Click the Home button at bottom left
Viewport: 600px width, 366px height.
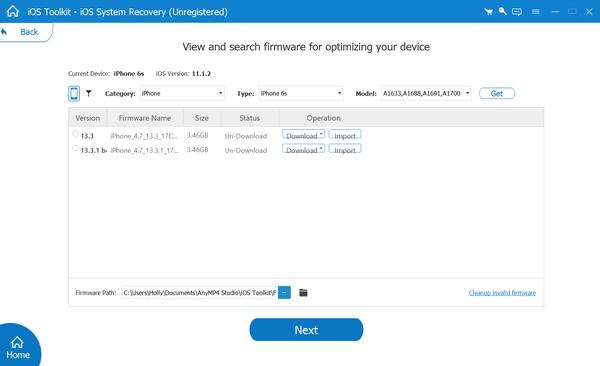pyautogui.click(x=18, y=347)
